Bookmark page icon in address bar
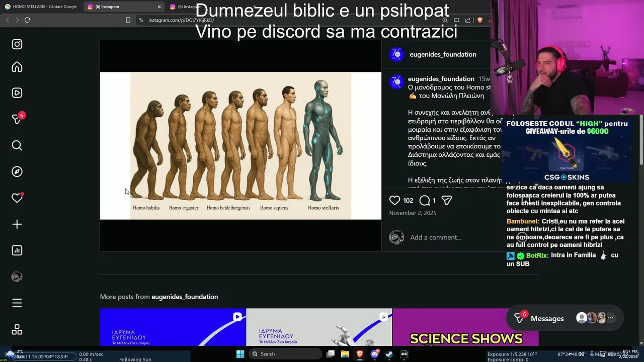This screenshot has width=644, height=362. click(128, 20)
